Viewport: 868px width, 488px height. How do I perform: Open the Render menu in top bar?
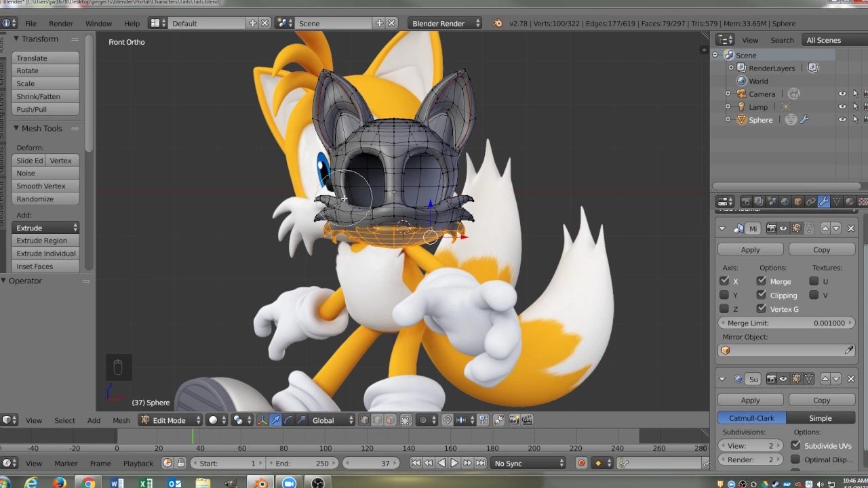60,23
